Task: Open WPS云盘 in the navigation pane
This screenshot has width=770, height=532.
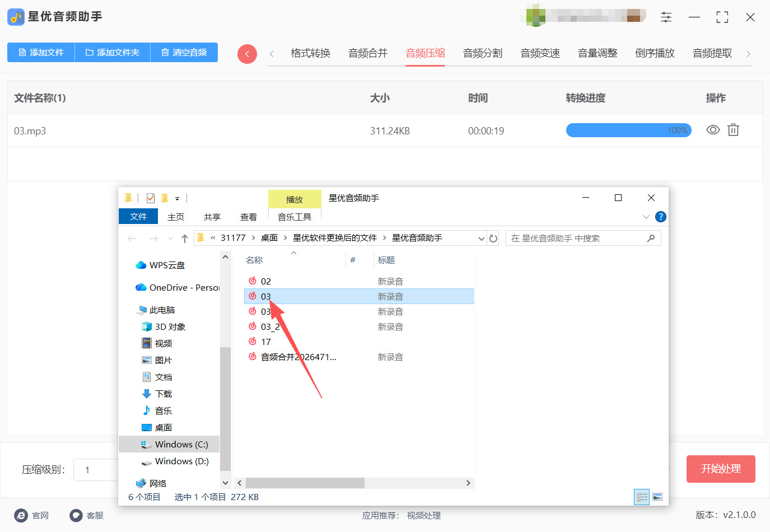Action: point(161,265)
